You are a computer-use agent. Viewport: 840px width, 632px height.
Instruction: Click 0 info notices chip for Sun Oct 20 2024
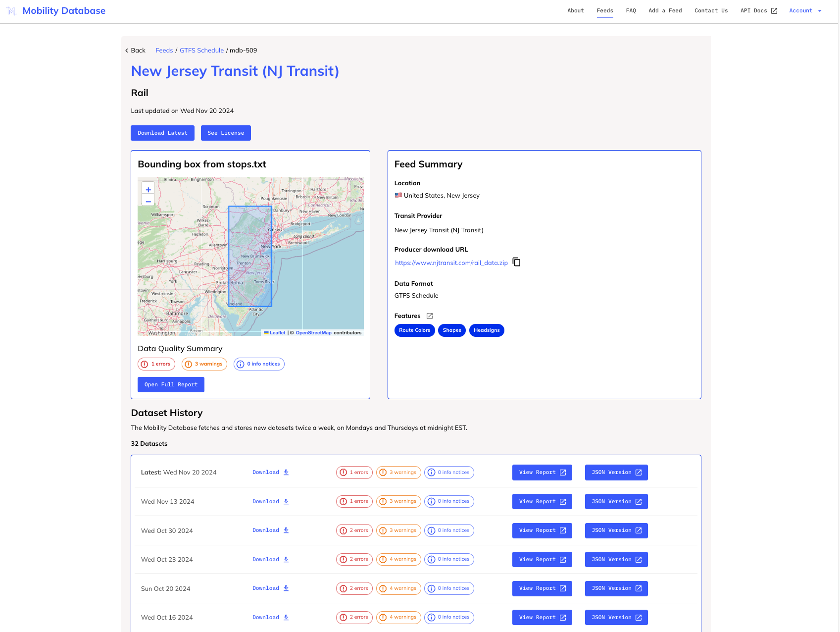coord(449,588)
